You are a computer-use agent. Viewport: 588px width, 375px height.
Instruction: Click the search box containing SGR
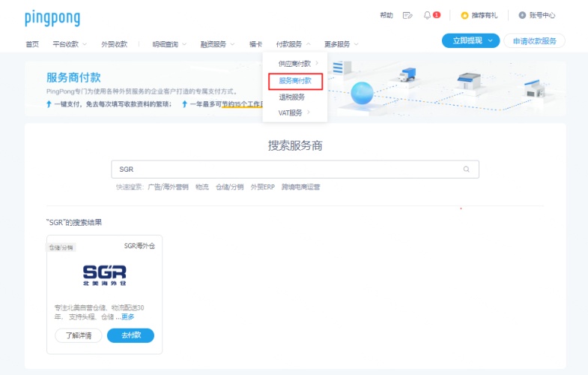tap(295, 169)
